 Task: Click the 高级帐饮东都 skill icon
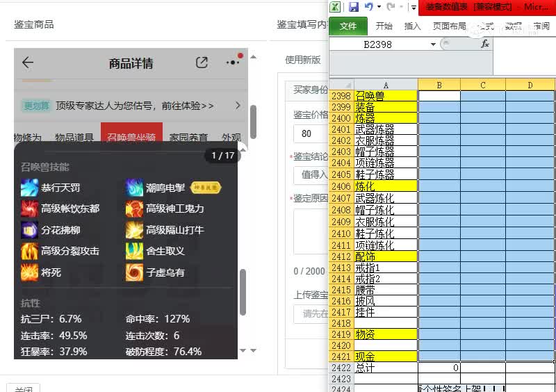29,209
